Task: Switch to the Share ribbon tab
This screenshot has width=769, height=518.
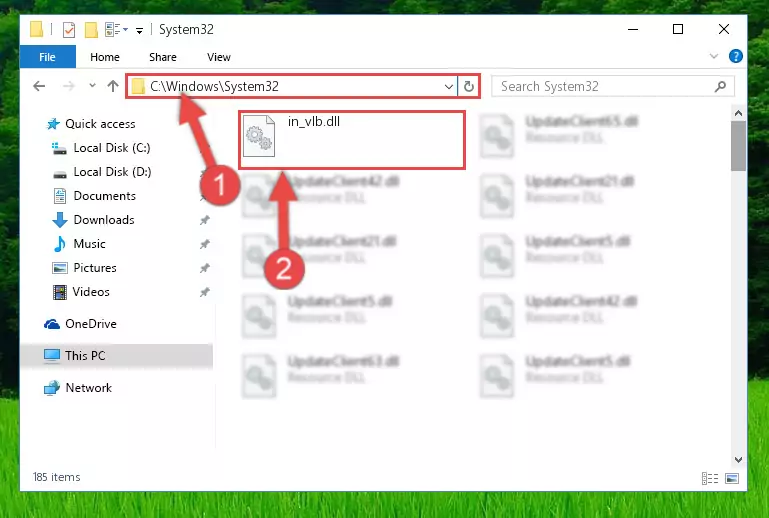Action: 162,57
